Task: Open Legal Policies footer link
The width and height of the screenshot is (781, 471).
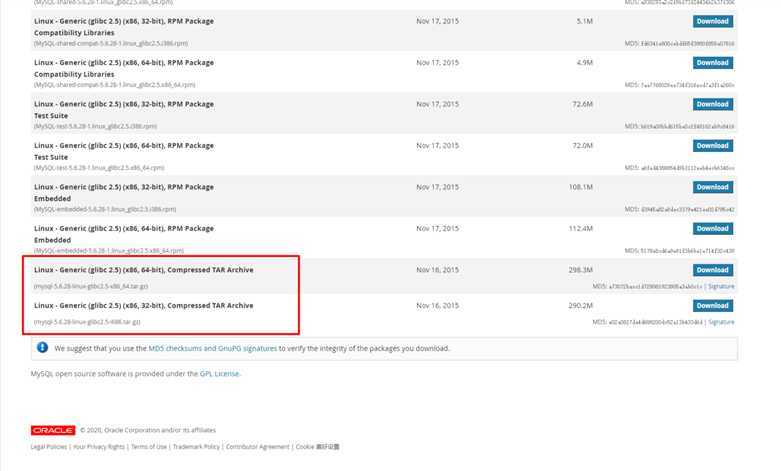Action: (x=49, y=447)
